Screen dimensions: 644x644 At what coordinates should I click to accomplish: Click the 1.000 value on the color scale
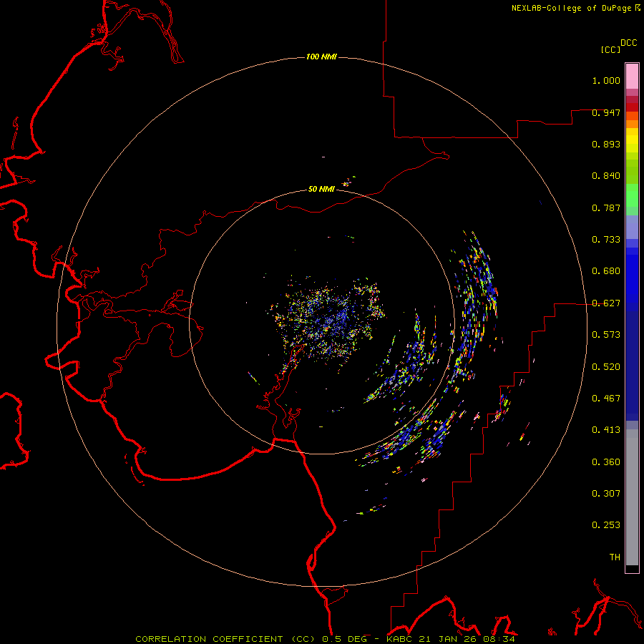click(x=606, y=80)
